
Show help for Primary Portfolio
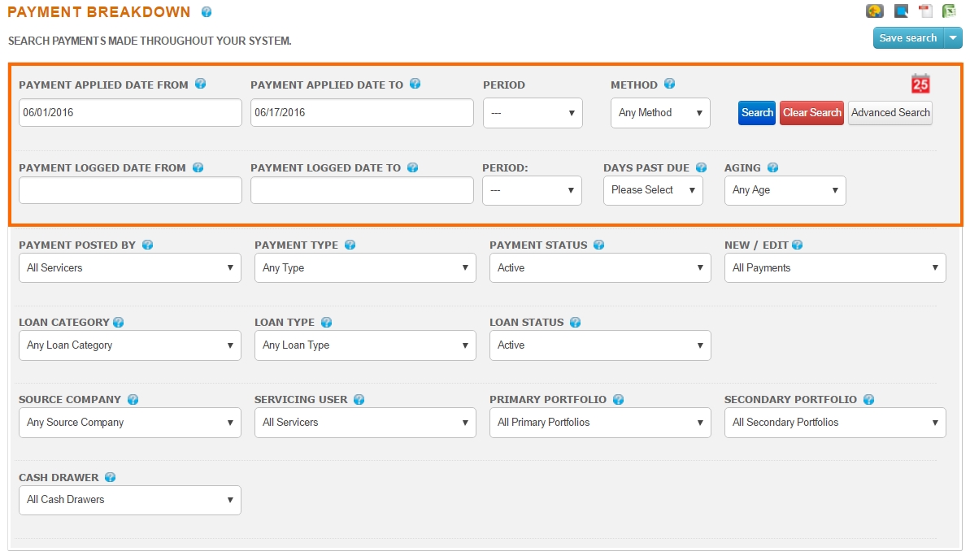click(x=618, y=399)
